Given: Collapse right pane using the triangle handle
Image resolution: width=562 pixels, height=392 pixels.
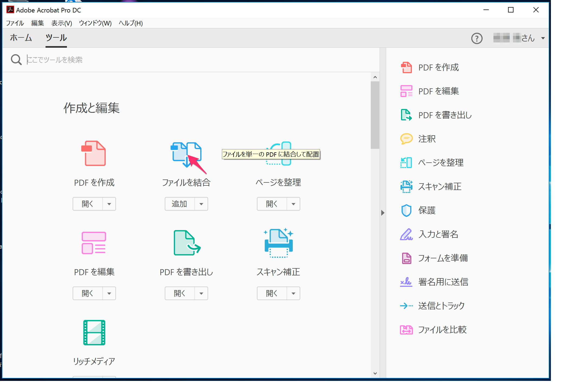Looking at the screenshot, I should pyautogui.click(x=383, y=213).
